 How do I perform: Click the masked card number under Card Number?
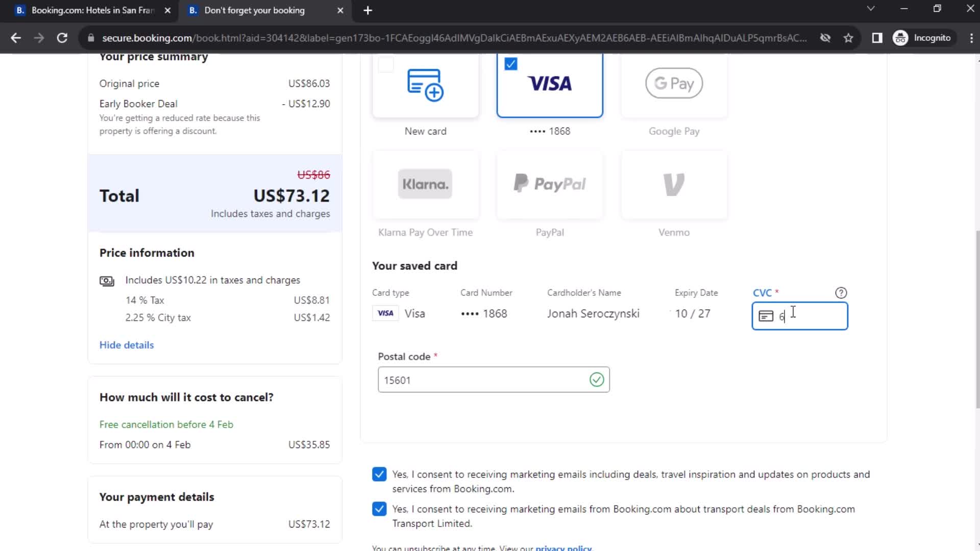point(484,314)
